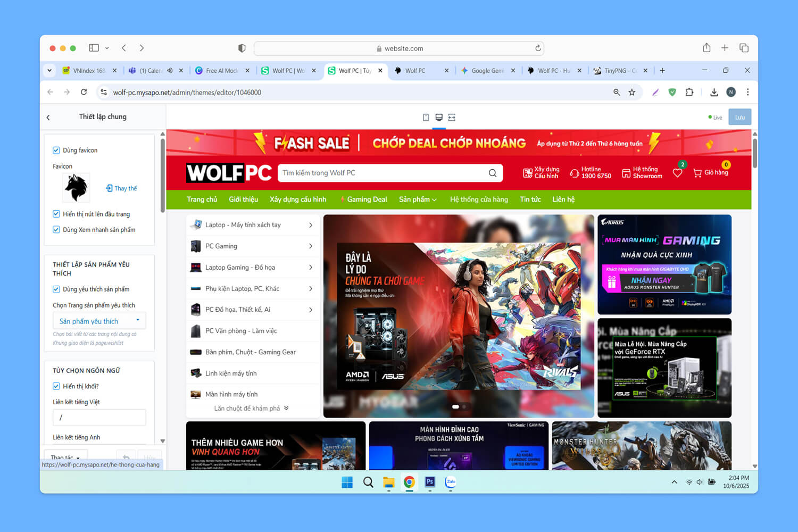Click the green shield extension icon
The width and height of the screenshot is (798, 532).
[672, 92]
